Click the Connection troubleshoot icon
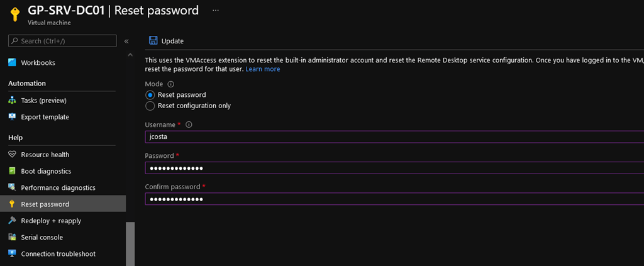 [12, 253]
